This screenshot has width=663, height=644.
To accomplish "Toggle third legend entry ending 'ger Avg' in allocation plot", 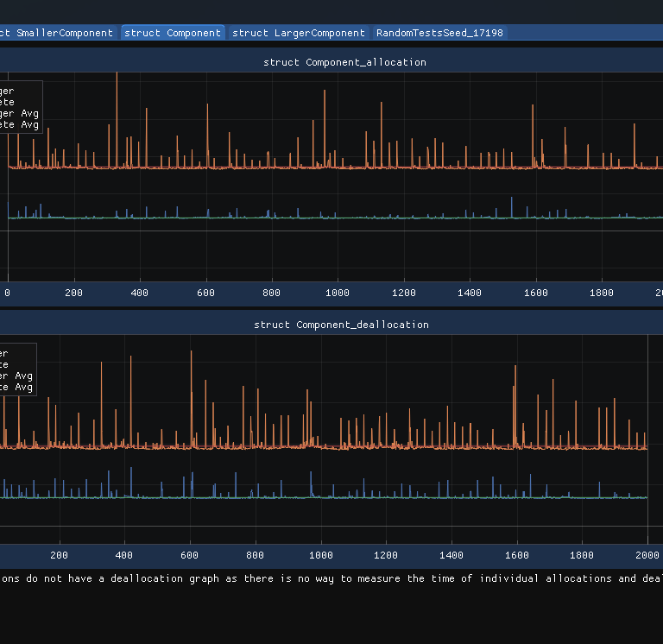I will coord(19,113).
